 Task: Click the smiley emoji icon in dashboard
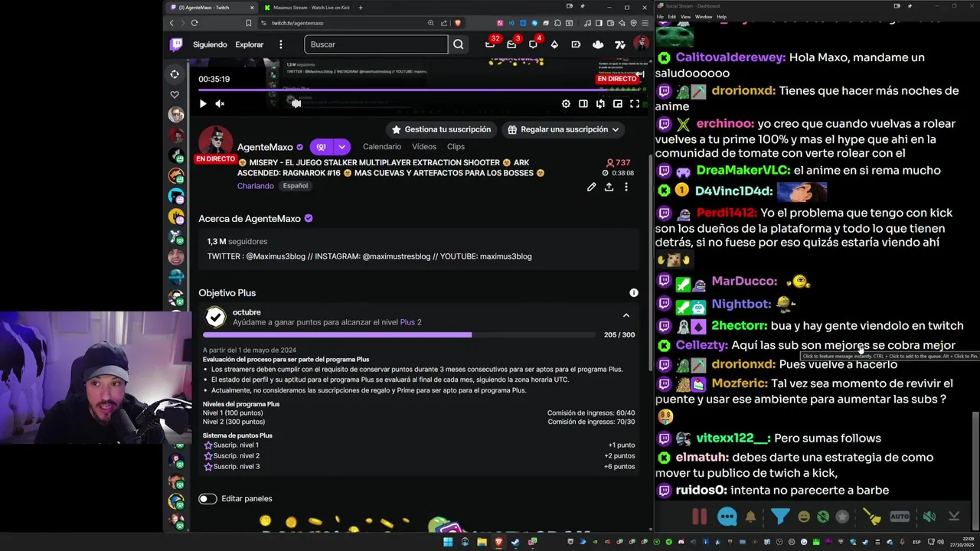click(804, 517)
